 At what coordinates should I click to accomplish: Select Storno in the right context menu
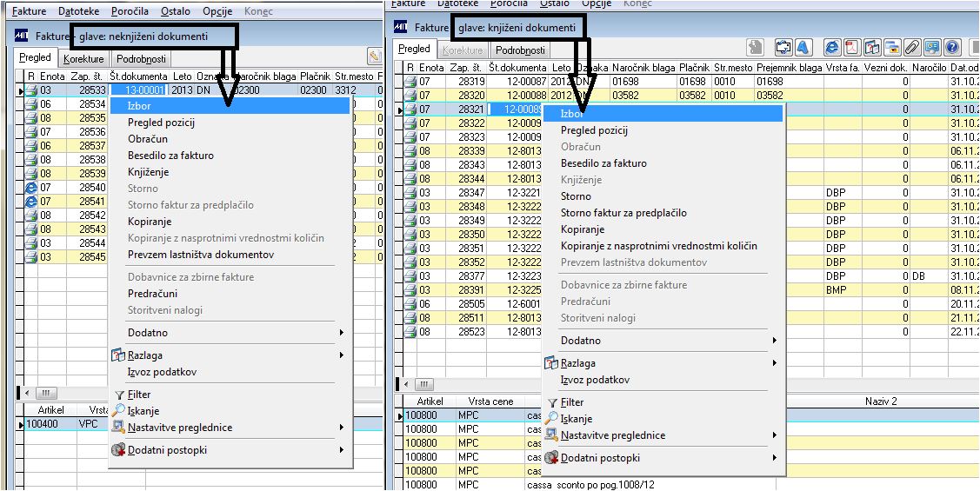[576, 196]
